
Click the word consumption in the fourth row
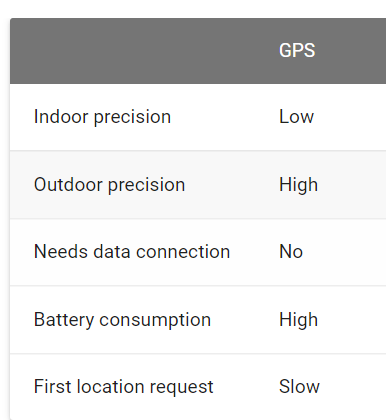coord(155,321)
